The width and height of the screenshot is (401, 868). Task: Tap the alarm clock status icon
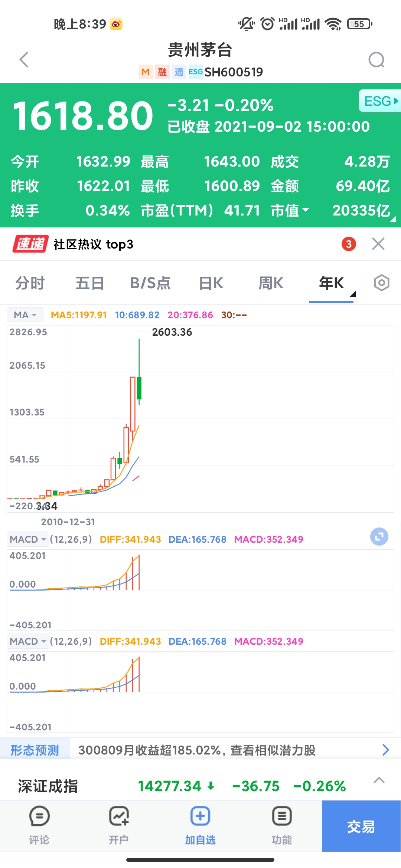click(x=267, y=24)
